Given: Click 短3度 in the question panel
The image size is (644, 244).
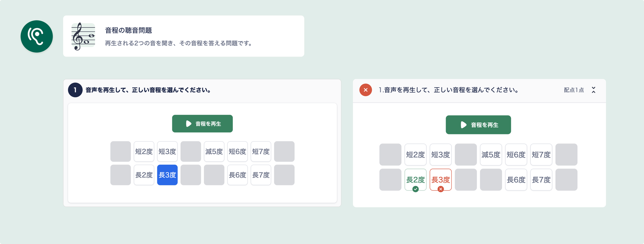Looking at the screenshot, I should [x=167, y=151].
